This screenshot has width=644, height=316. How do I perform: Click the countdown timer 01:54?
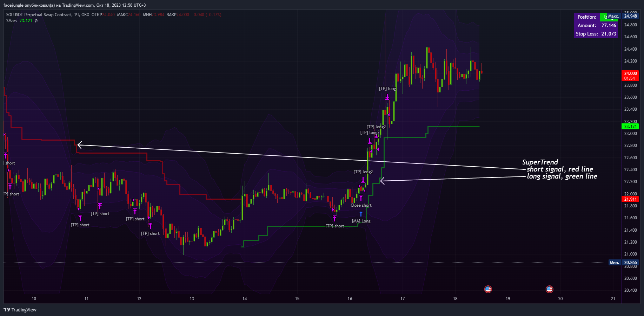coord(630,78)
